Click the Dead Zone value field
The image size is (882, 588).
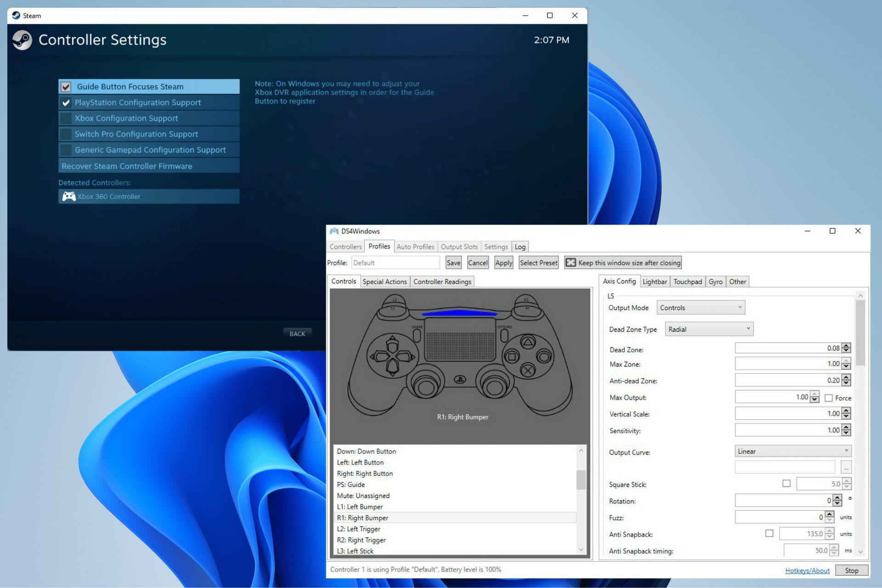[x=788, y=348]
